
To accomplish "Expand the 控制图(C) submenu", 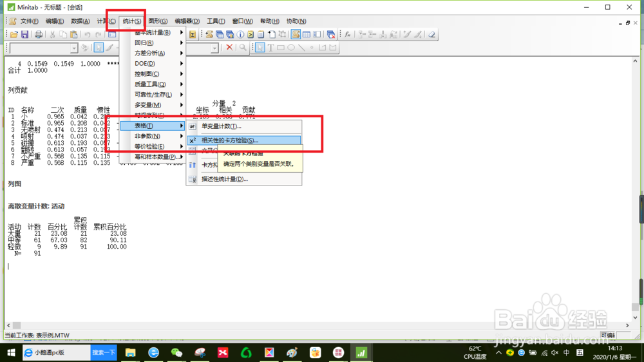I will click(153, 74).
